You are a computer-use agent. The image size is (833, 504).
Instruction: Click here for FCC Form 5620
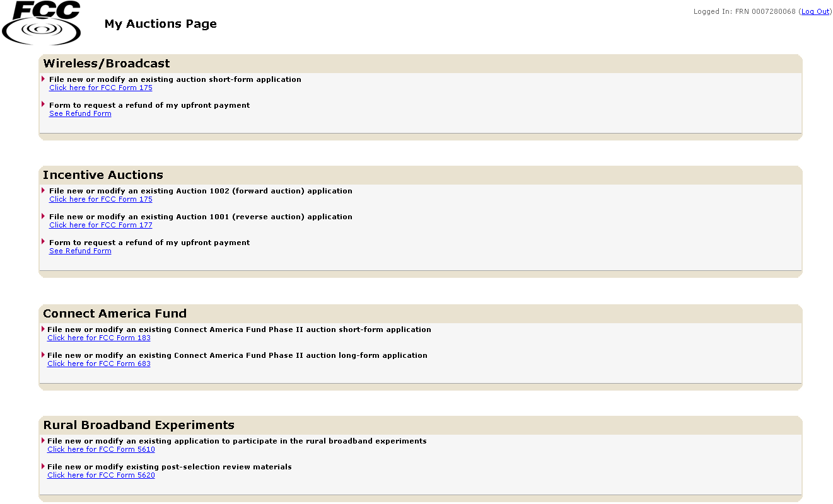click(101, 476)
